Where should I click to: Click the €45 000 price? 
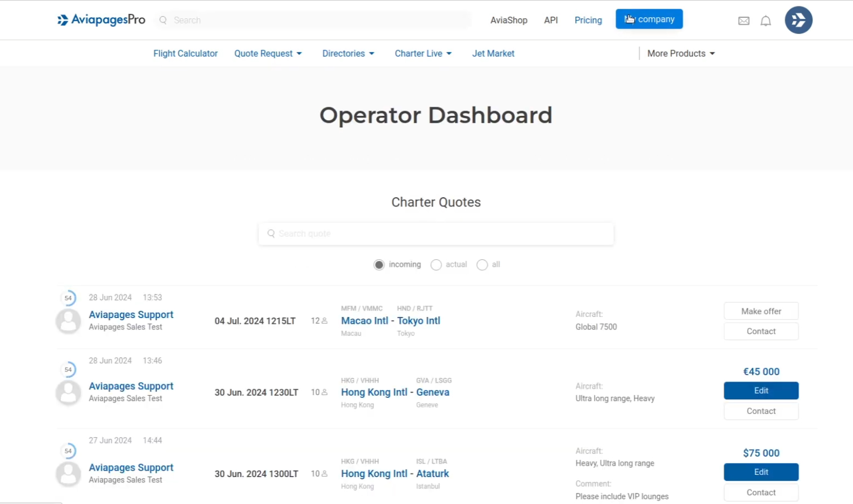point(761,371)
